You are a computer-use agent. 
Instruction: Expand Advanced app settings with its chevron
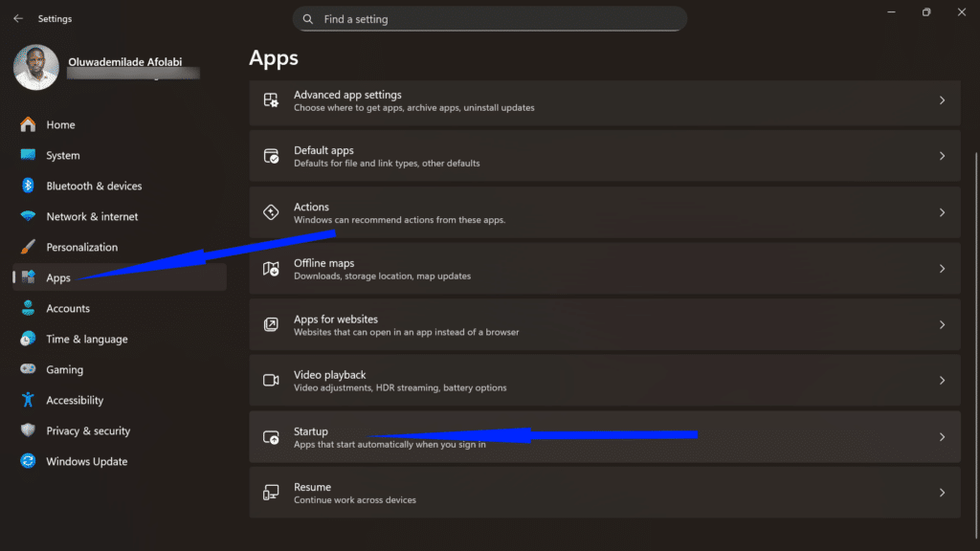pyautogui.click(x=943, y=100)
